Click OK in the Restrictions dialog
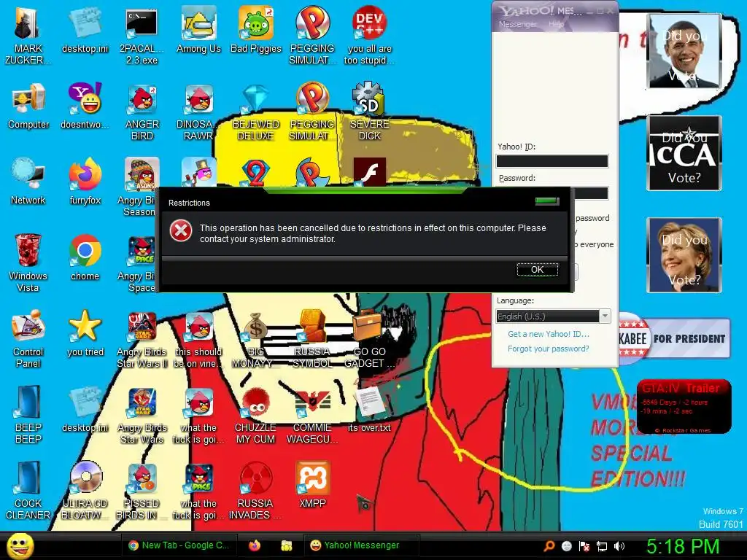This screenshot has width=747, height=560. 538,270
